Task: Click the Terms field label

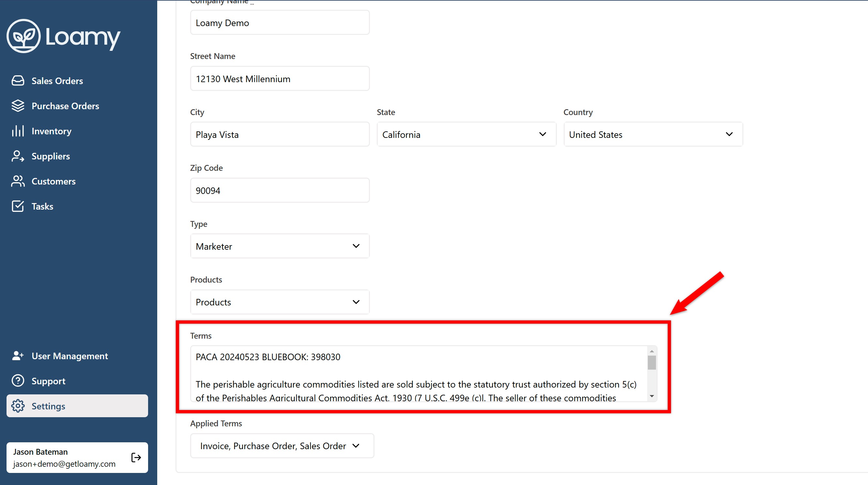Action: [201, 336]
